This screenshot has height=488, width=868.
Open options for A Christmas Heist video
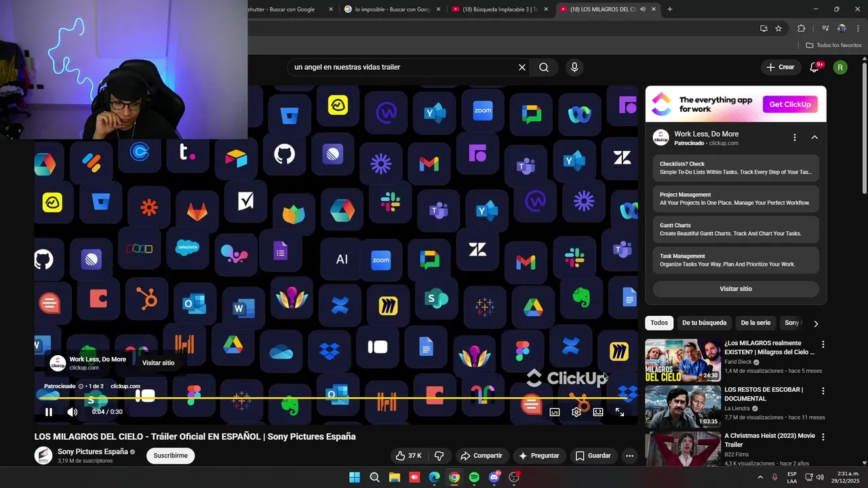pos(823,437)
